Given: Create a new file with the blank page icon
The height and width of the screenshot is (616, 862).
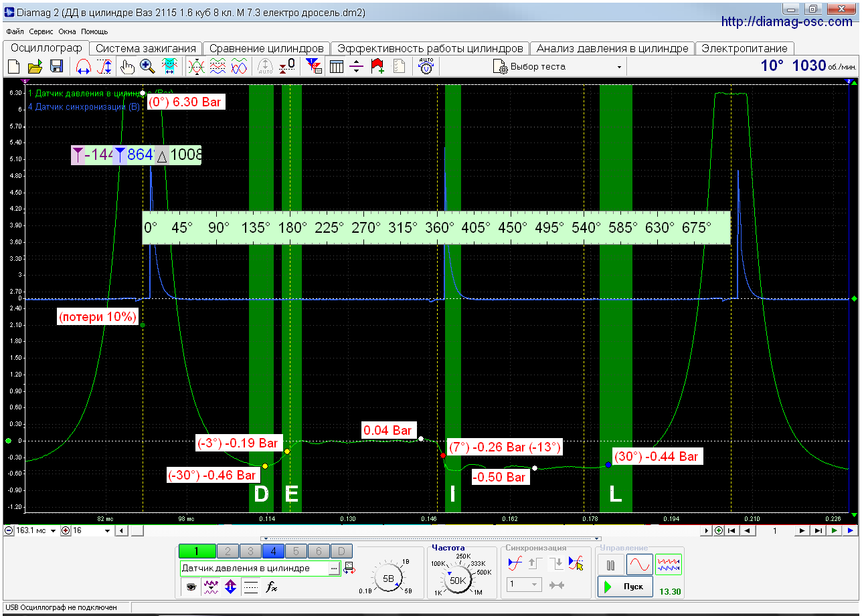Looking at the screenshot, I should pyautogui.click(x=13, y=66).
